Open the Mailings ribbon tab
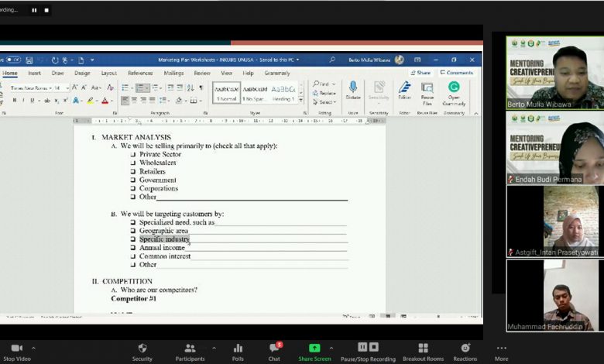This screenshot has width=604, height=364. (173, 73)
